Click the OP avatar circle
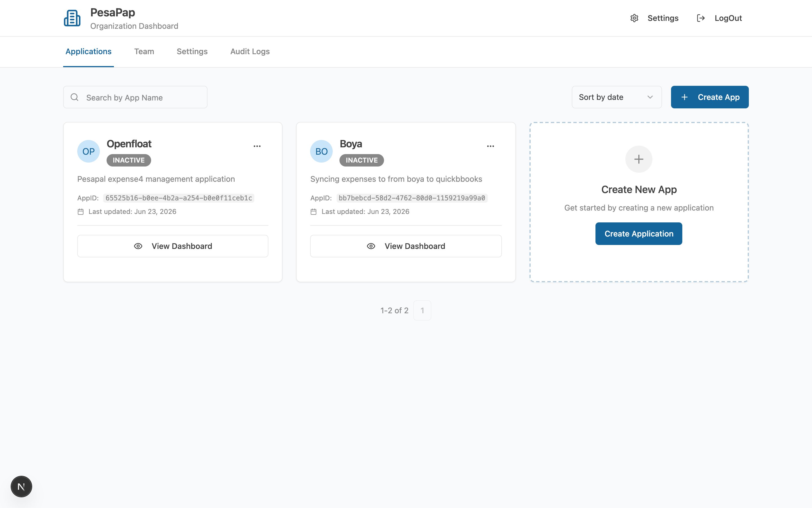 (89, 151)
